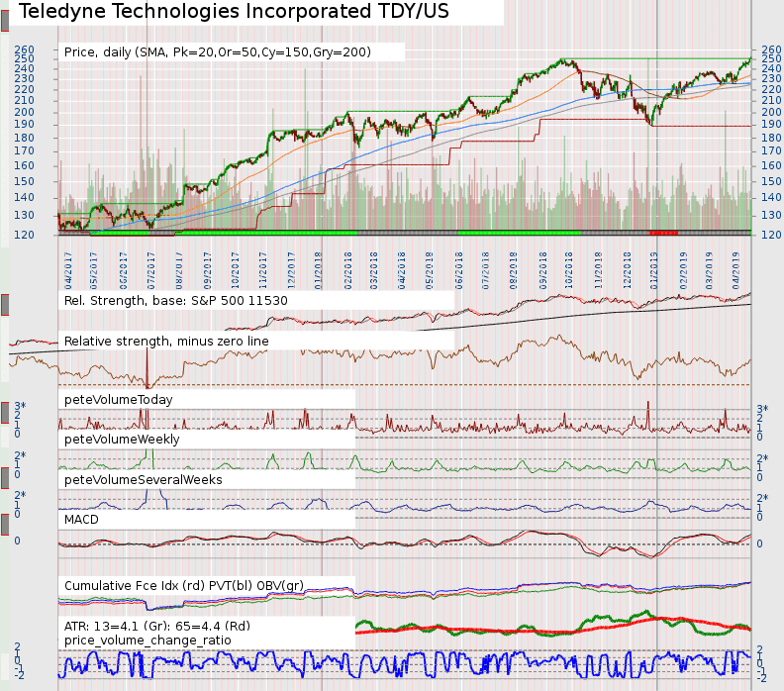784x691 pixels.
Task: Click the 12/2017 date axis label
Action: 291,270
